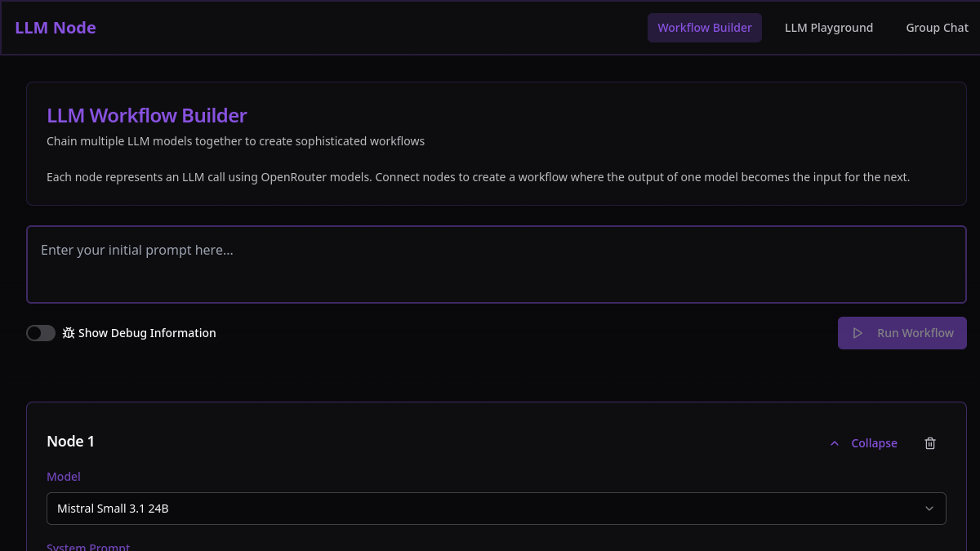
Task: Delete Node 1 using the trash icon
Action: pyautogui.click(x=930, y=443)
